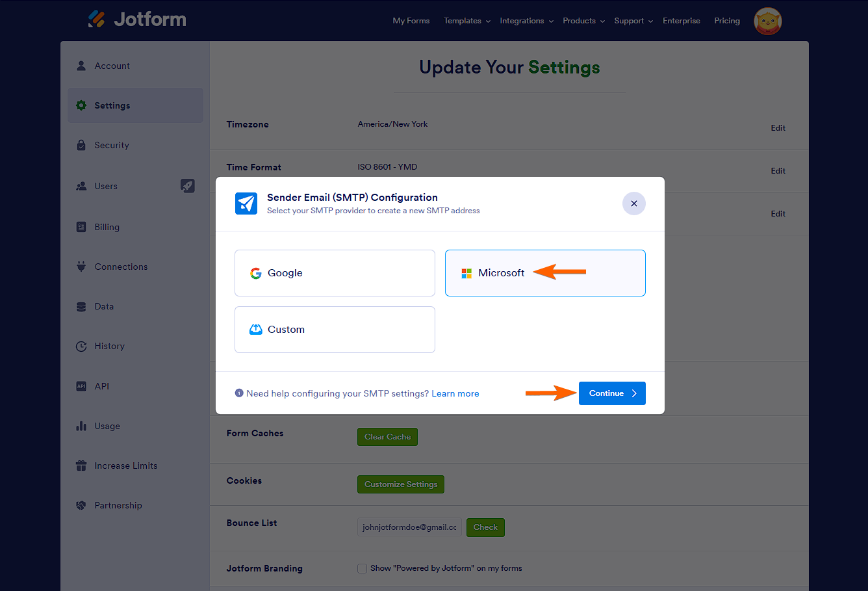The height and width of the screenshot is (591, 868).
Task: Open the Partnership section
Action: pos(135,505)
